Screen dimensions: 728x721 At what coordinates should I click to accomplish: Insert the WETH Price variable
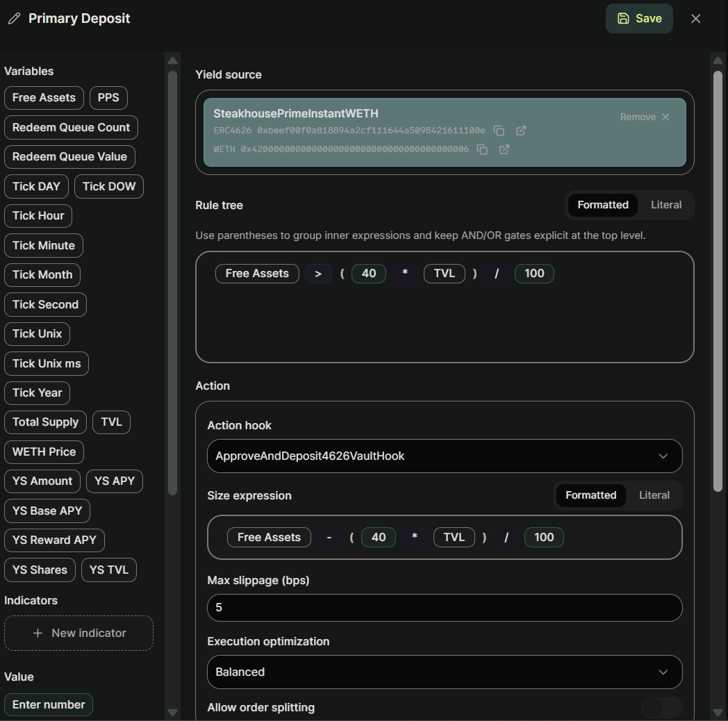44,451
